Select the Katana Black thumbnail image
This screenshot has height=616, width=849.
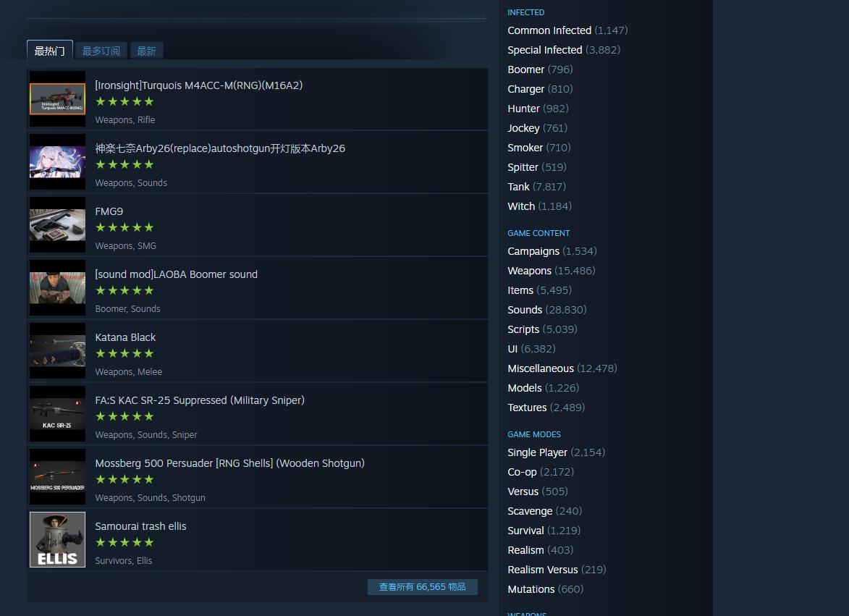[x=57, y=351]
